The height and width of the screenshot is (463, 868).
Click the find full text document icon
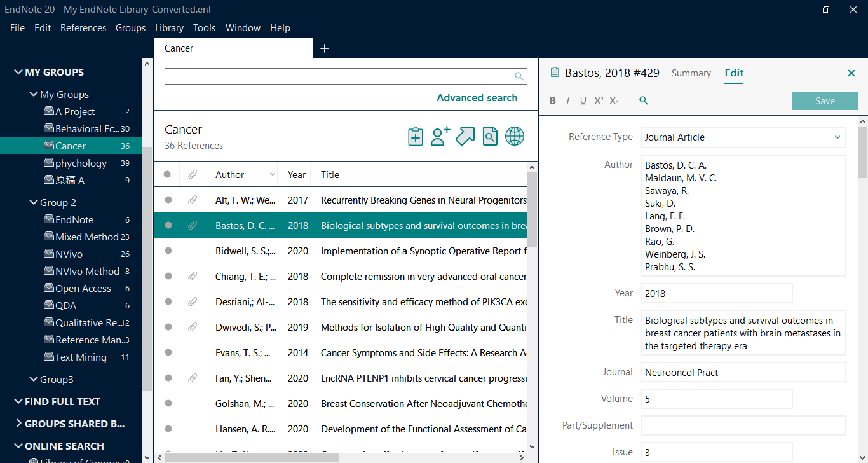click(490, 136)
